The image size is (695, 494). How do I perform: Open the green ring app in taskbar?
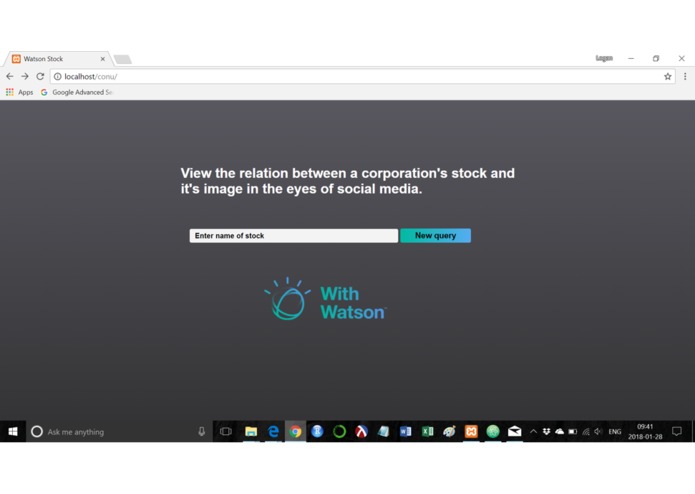pyautogui.click(x=340, y=432)
